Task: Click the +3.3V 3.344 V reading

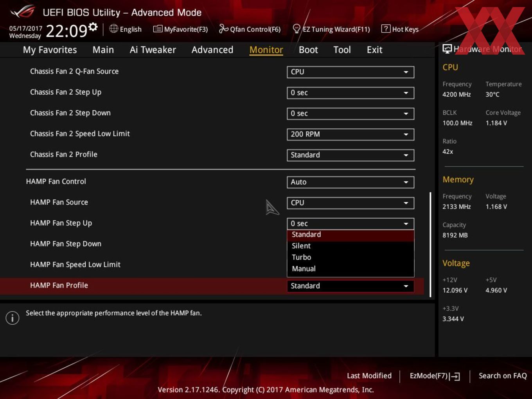Action: click(453, 319)
